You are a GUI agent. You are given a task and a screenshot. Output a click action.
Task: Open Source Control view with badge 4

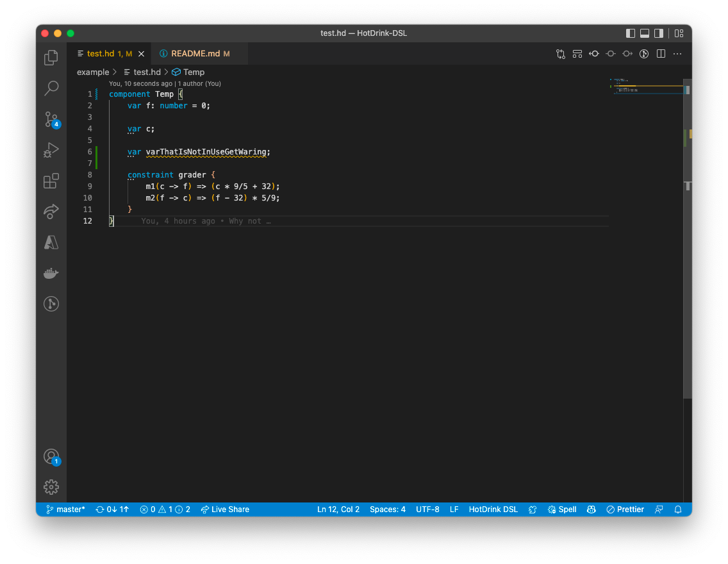click(51, 119)
